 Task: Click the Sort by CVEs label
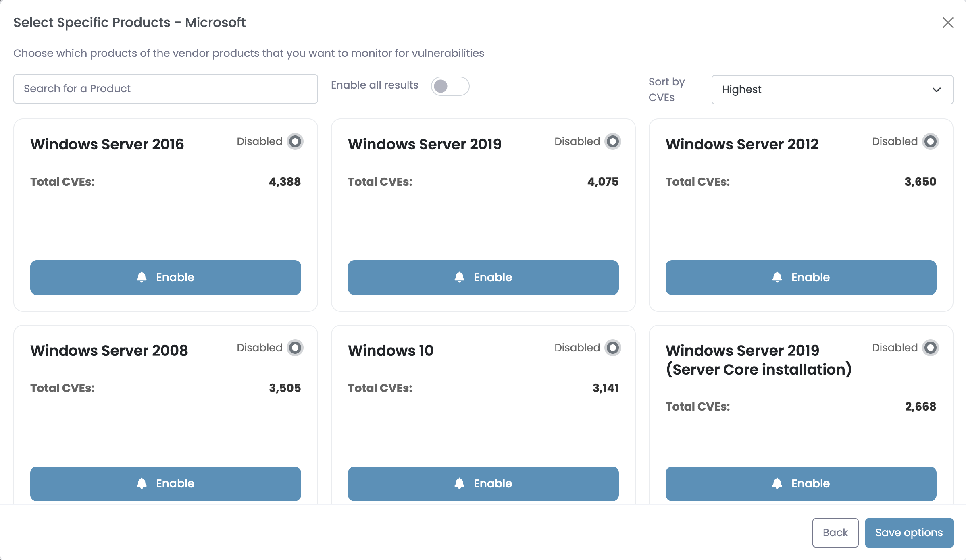click(x=667, y=89)
